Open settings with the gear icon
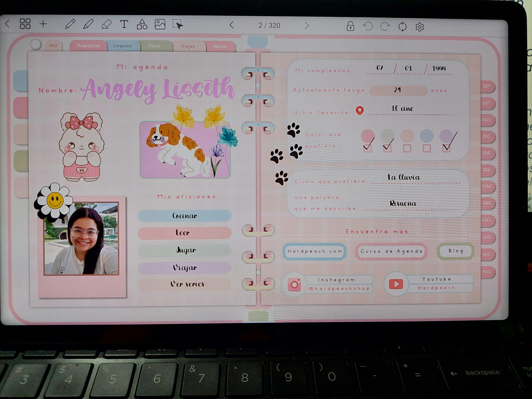This screenshot has height=399, width=532. [x=419, y=27]
